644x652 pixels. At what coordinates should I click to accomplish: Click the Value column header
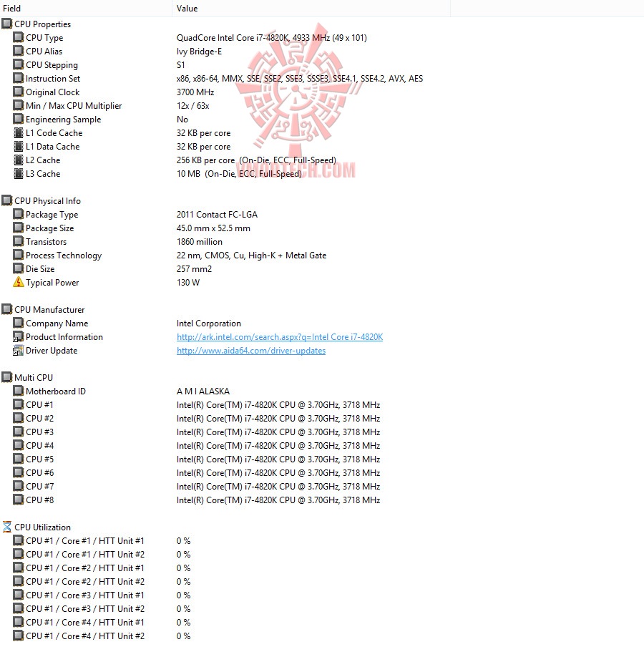tap(311, 9)
